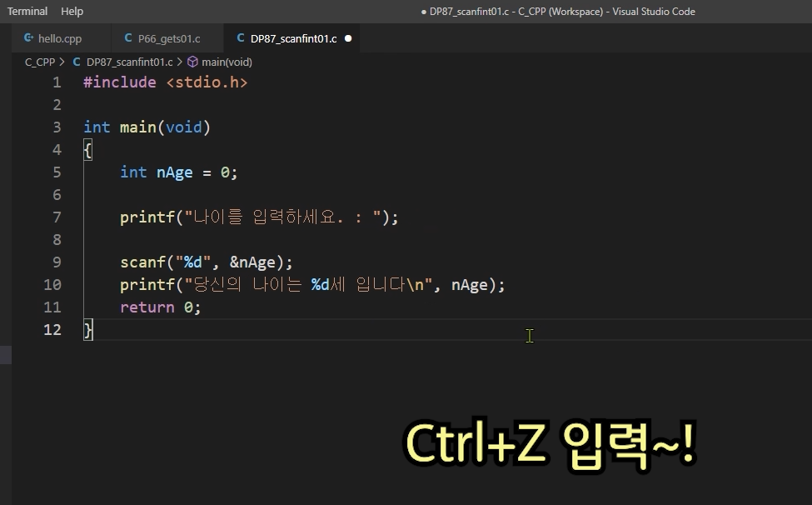The width and height of the screenshot is (812, 505).
Task: Open the Help menu
Action: (72, 11)
